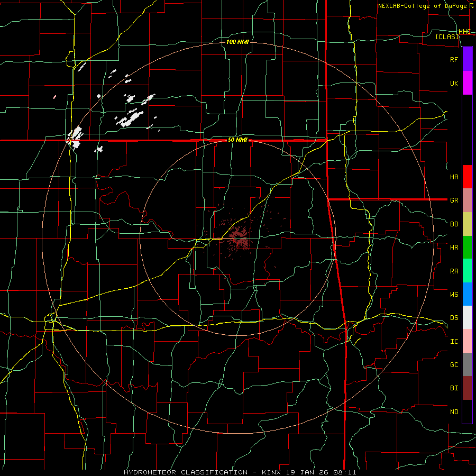476x476 pixels.
Task: Click the "50 NMI" range ring label
Action: (x=237, y=140)
